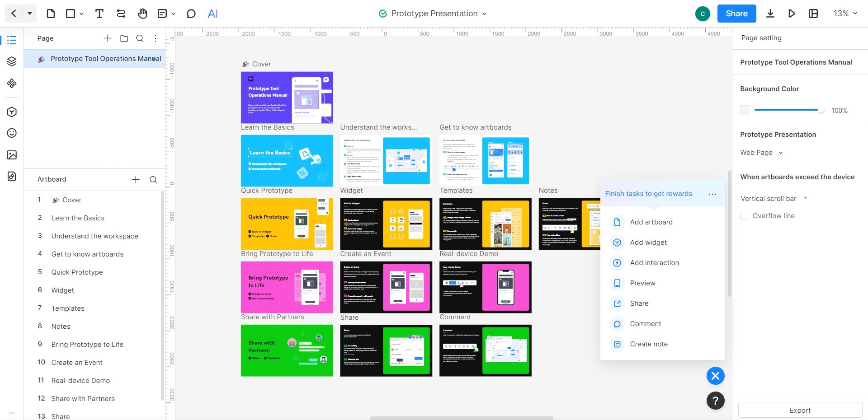
Task: Open the back button dropdown arrow
Action: click(x=30, y=14)
